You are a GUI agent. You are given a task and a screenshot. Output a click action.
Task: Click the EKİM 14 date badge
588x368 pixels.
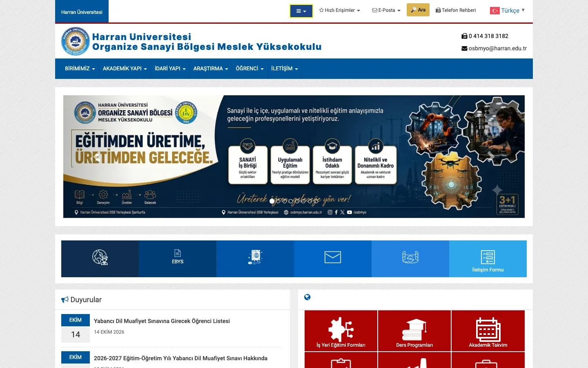(76, 328)
